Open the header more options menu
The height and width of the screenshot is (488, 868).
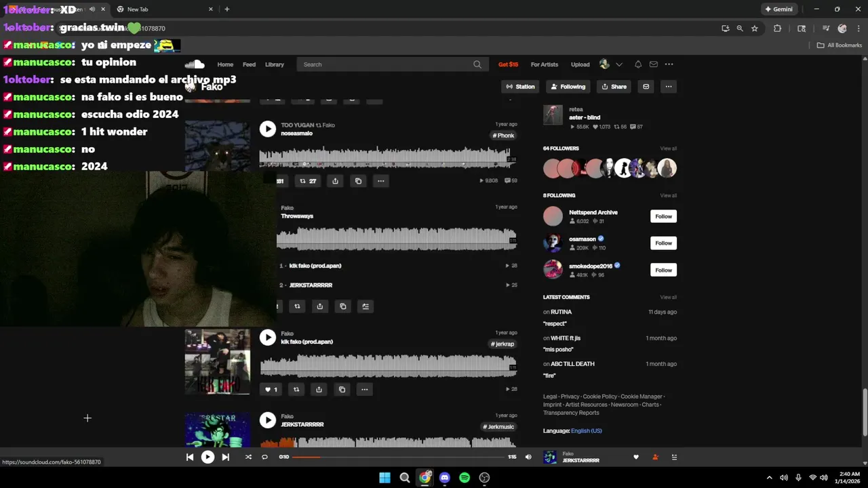click(x=669, y=64)
